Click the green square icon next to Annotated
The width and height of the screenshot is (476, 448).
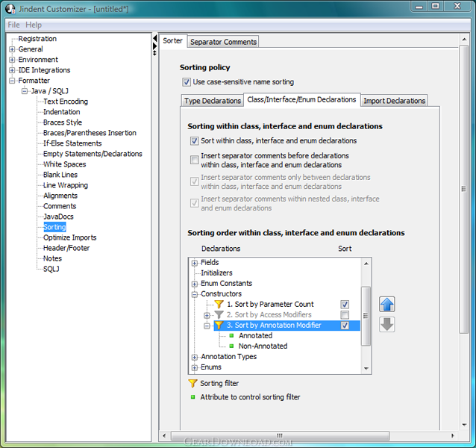click(x=231, y=335)
